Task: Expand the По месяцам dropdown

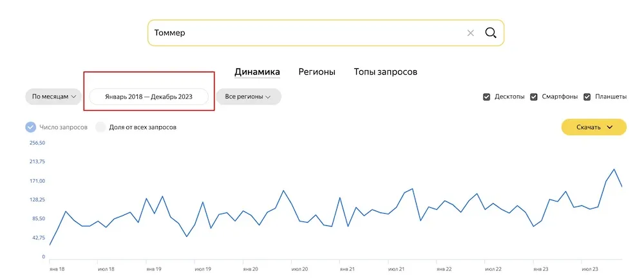Action: 54,97
